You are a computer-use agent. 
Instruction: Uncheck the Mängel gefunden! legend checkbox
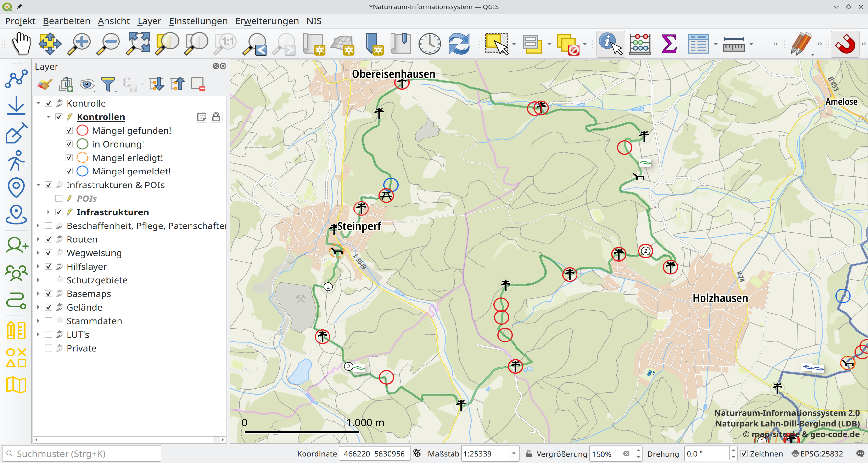69,131
